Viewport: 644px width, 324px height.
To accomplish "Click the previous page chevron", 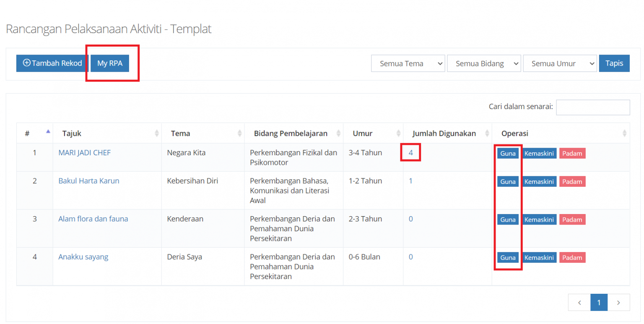I will pos(579,302).
